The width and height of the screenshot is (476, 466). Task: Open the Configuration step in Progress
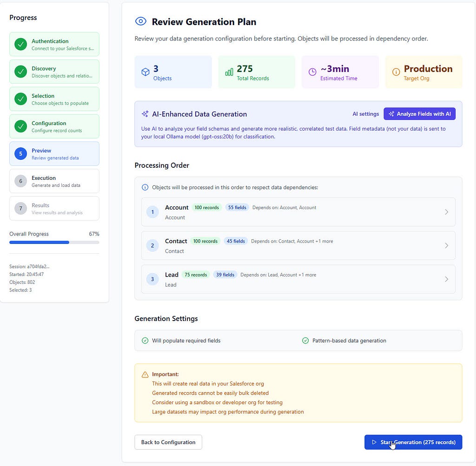54,126
